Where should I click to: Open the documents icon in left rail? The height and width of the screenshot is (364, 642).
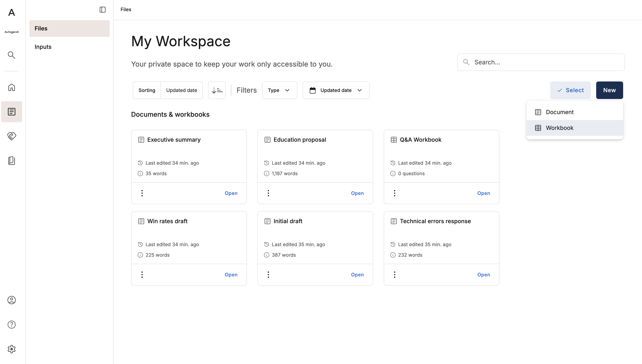tap(12, 111)
